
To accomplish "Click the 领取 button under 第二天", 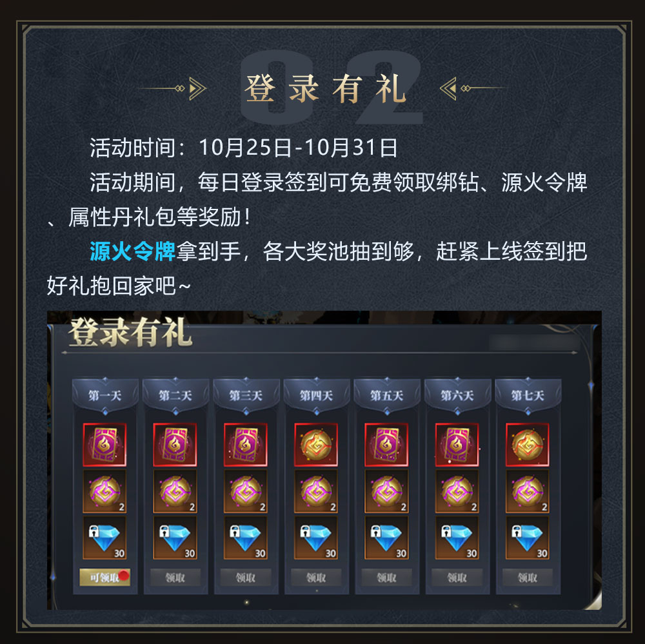I will 175,578.
